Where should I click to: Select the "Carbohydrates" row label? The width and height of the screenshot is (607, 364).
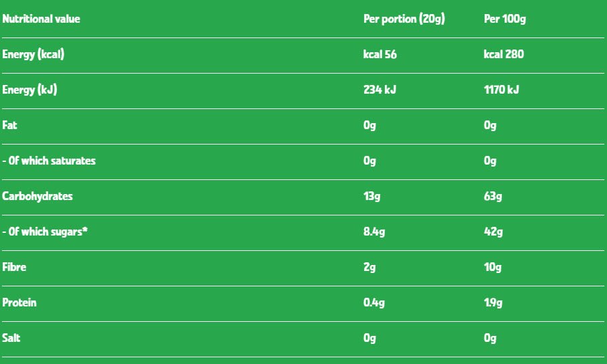pyautogui.click(x=37, y=196)
